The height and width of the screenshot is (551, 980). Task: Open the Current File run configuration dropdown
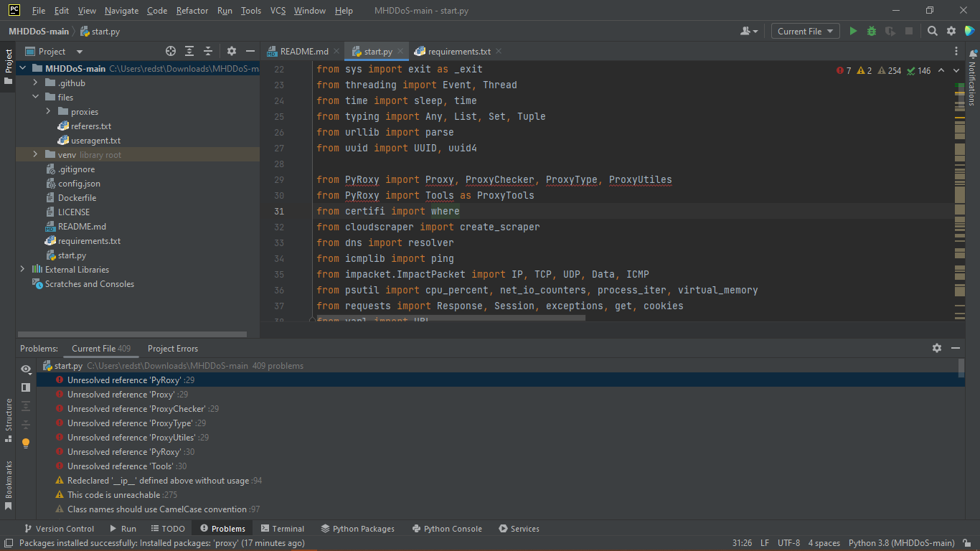tap(806, 31)
